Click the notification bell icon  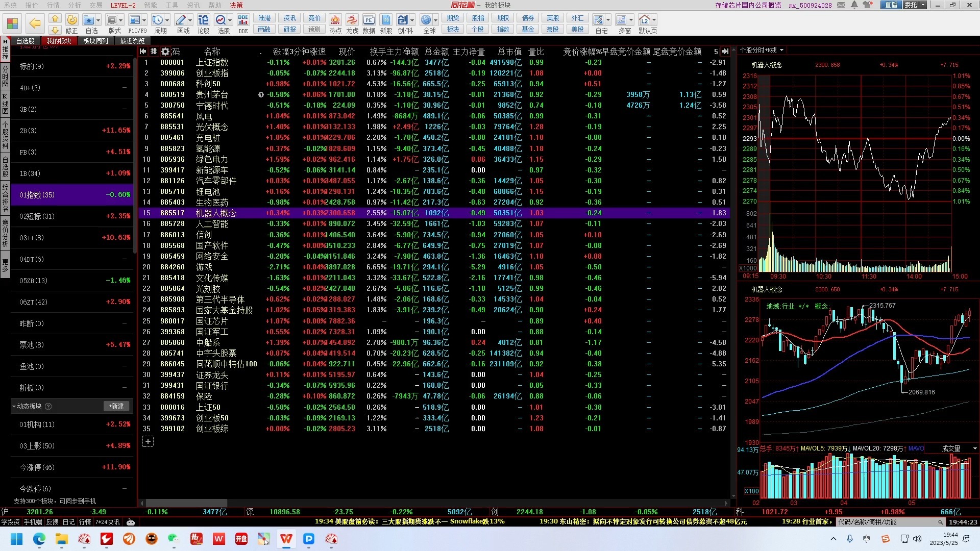(x=854, y=5)
